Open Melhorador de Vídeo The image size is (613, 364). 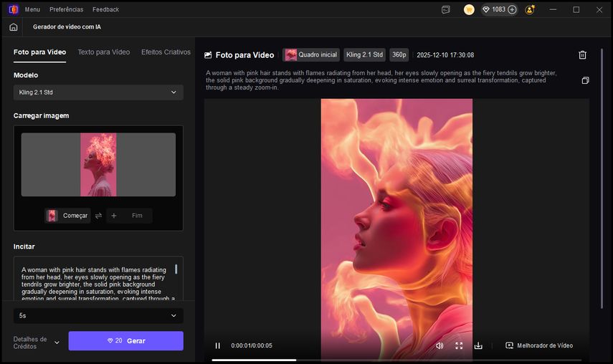coord(539,345)
